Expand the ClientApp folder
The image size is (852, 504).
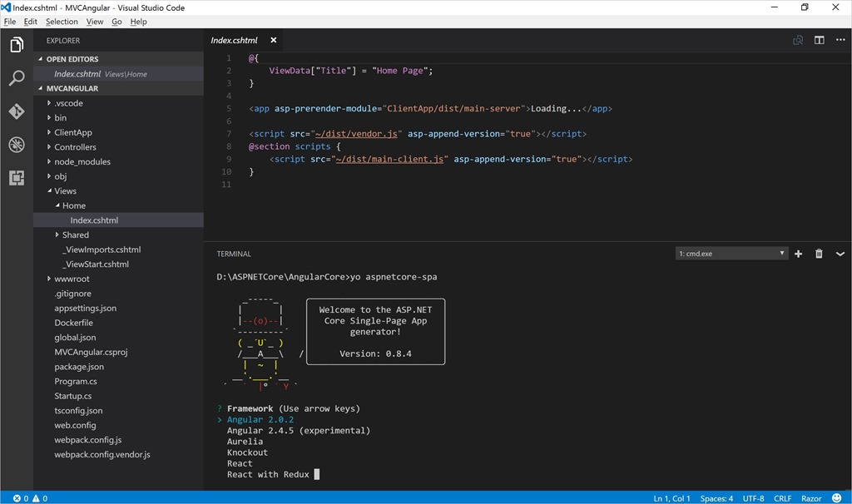click(72, 132)
